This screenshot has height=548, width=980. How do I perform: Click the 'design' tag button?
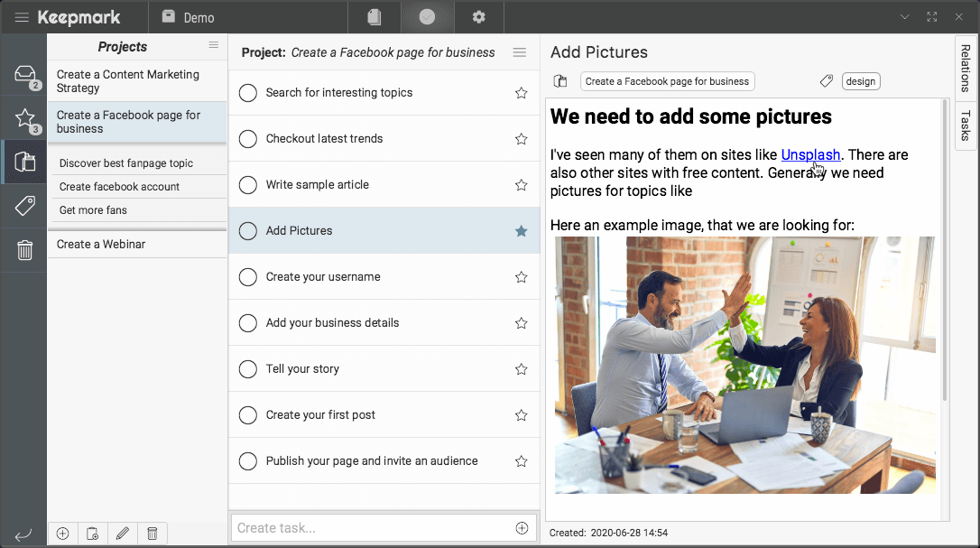[860, 81]
